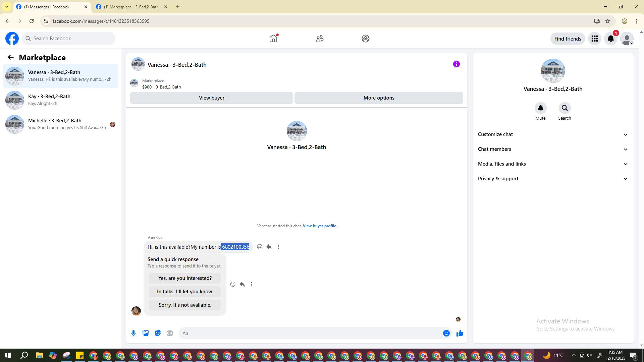Toggle the conversation information panel icon
This screenshot has height=362, width=644.
(x=456, y=64)
